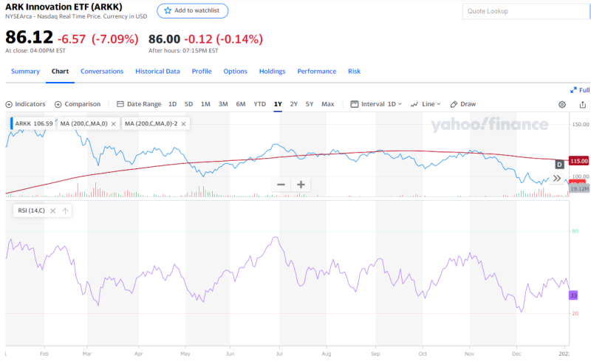591x364 pixels.
Task: Select the 1Y range
Action: point(278,104)
